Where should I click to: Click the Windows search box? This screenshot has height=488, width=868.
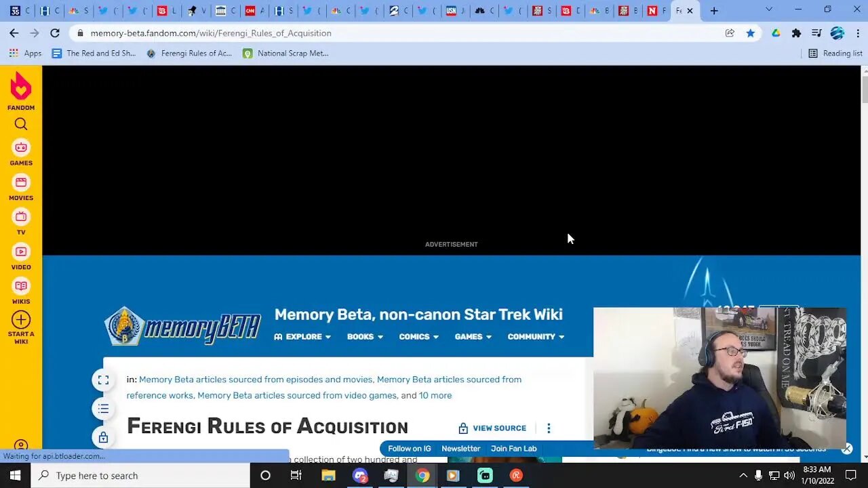(x=140, y=475)
